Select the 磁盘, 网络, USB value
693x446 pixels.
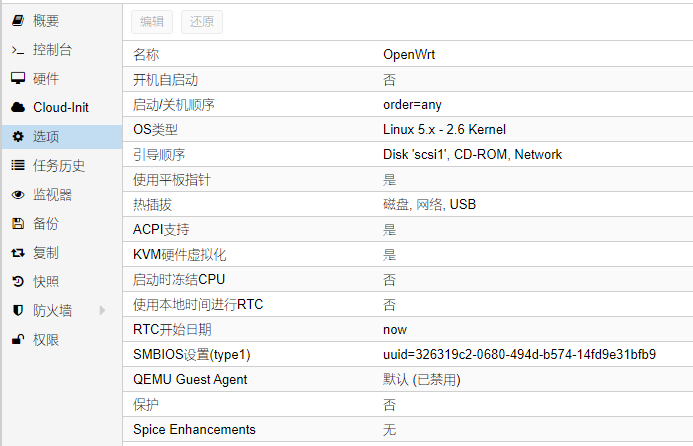coord(429,204)
